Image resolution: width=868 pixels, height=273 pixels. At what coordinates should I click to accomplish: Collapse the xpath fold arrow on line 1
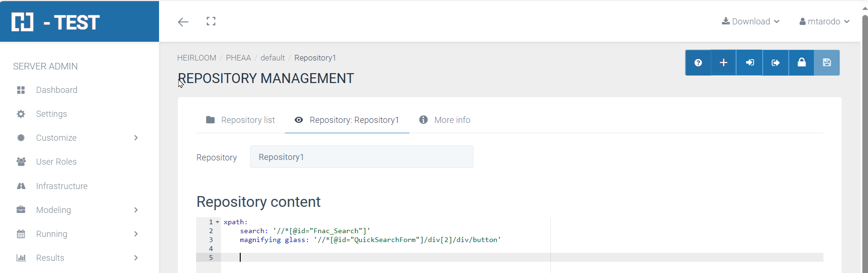point(218,222)
